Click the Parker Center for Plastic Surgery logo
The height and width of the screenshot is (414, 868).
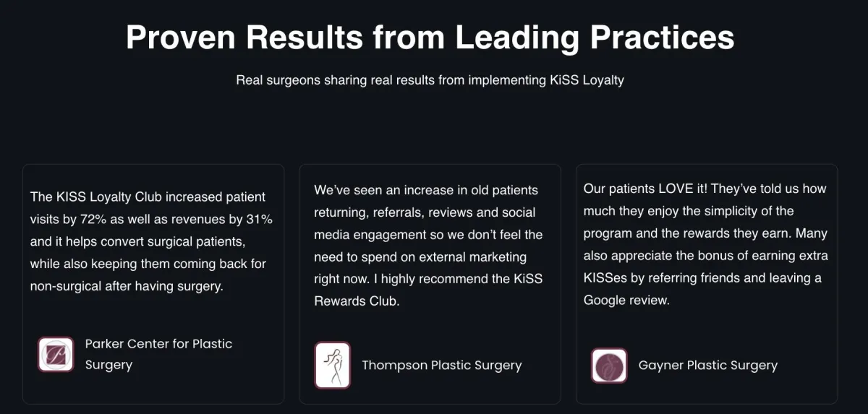click(56, 354)
